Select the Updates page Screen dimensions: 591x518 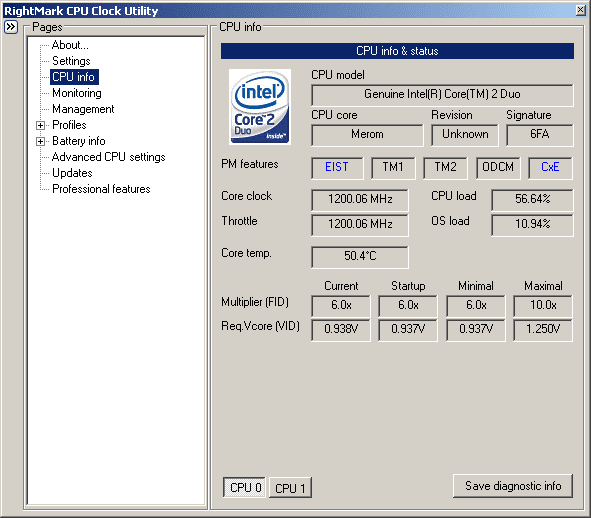point(72,173)
